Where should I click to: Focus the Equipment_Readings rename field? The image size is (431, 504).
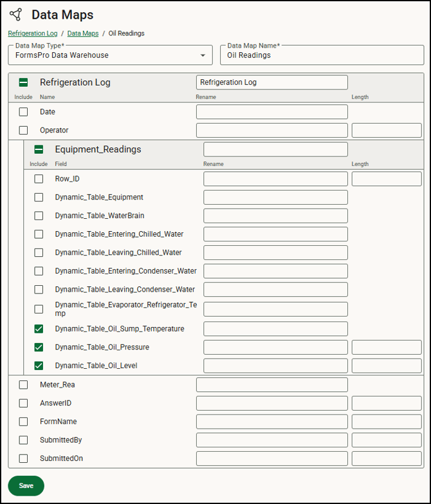[275, 149]
